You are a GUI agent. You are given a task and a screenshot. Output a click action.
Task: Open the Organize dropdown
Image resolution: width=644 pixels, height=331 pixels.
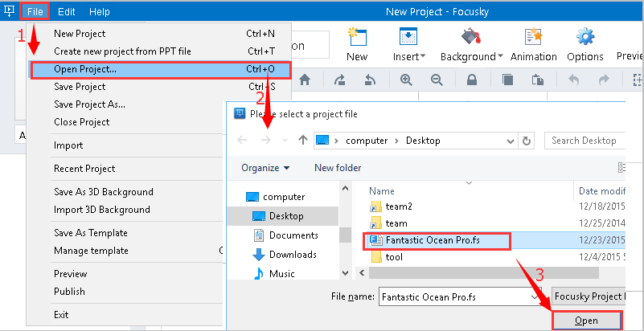click(x=265, y=168)
